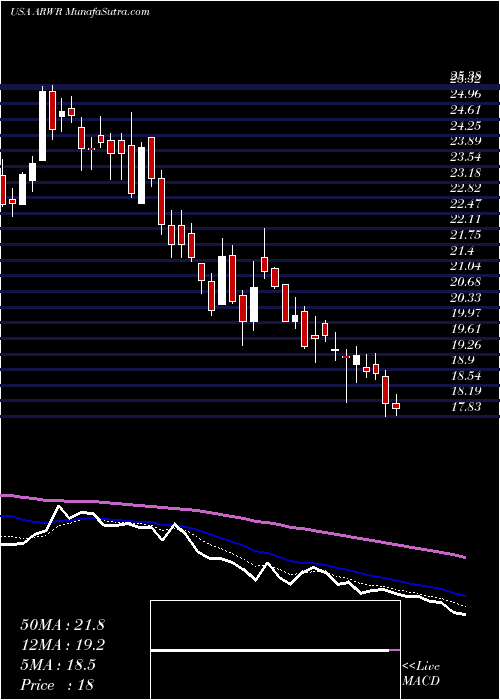Select the 12MA : 19.2 readout
The height and width of the screenshot is (700, 500).
[62, 645]
